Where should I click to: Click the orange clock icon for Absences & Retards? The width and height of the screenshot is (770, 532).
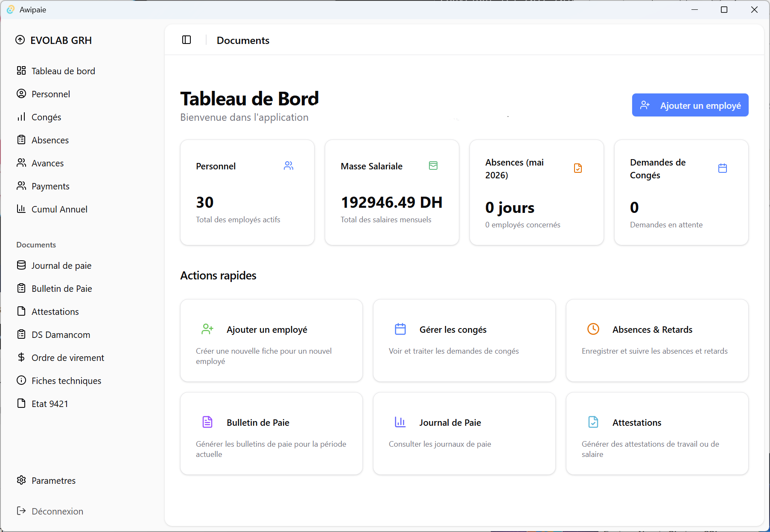click(593, 329)
